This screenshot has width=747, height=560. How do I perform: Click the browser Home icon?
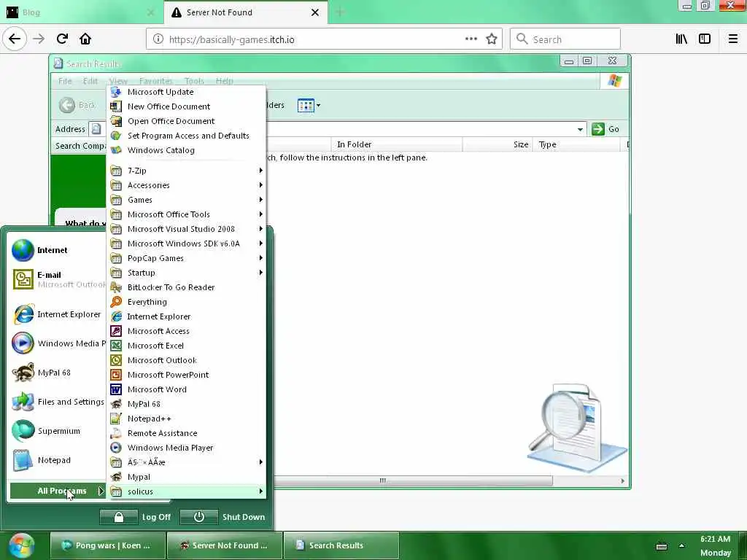point(85,39)
